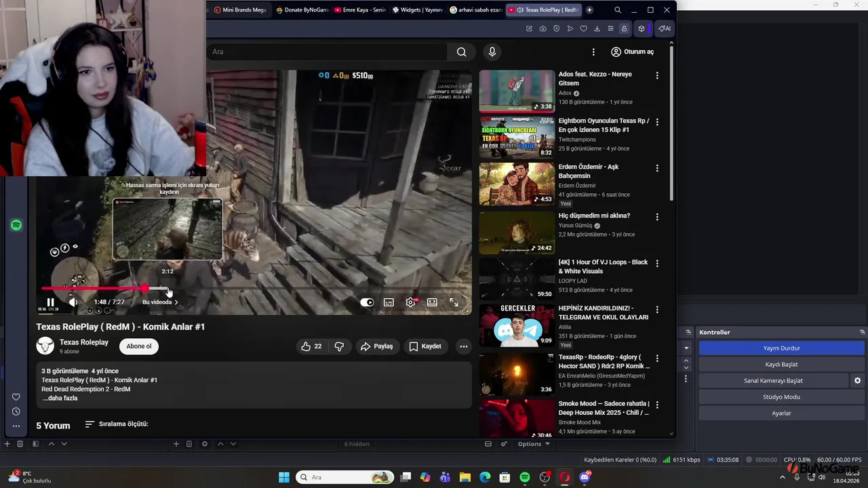Screen dimensions: 868x488
Task: Like the video with thumbs up
Action: click(x=311, y=346)
